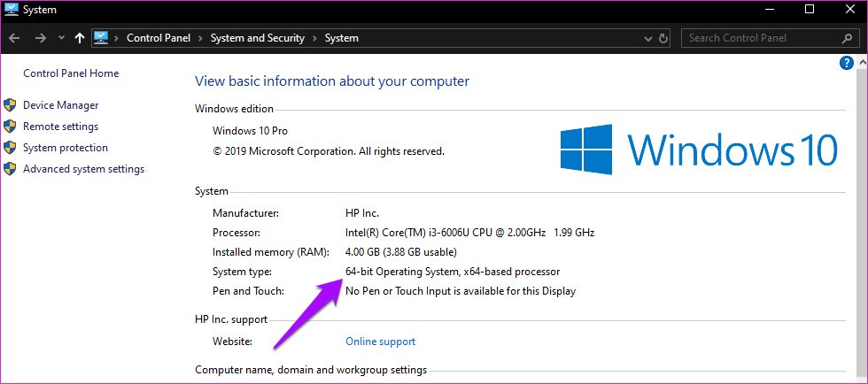Click the System breadcrumb segment
This screenshot has width=868, height=384.
(x=342, y=38)
